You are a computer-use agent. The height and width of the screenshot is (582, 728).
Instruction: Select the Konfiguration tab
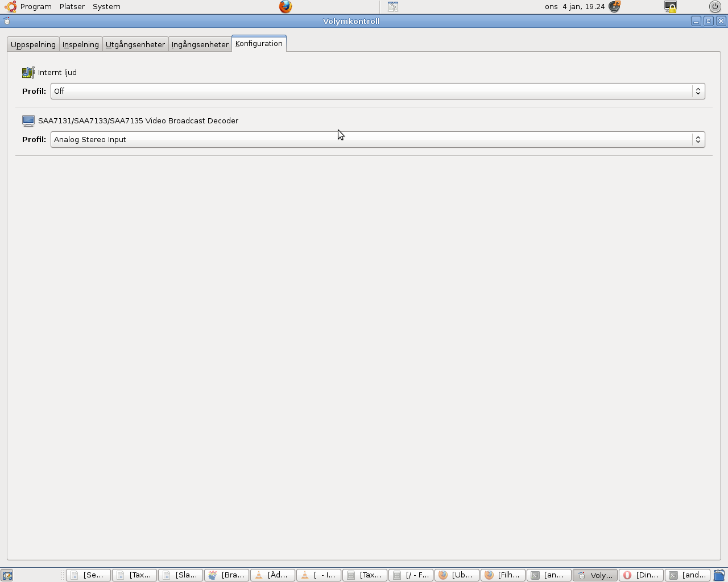coord(259,43)
